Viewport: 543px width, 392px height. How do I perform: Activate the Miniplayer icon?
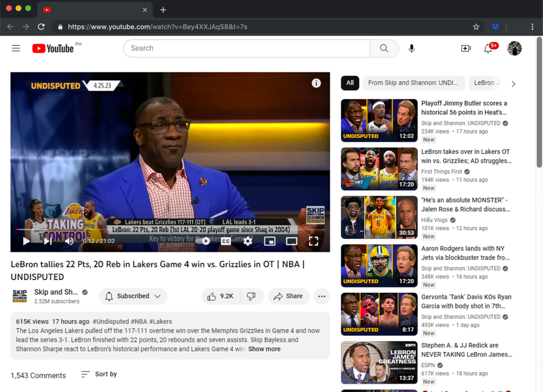tap(270, 241)
